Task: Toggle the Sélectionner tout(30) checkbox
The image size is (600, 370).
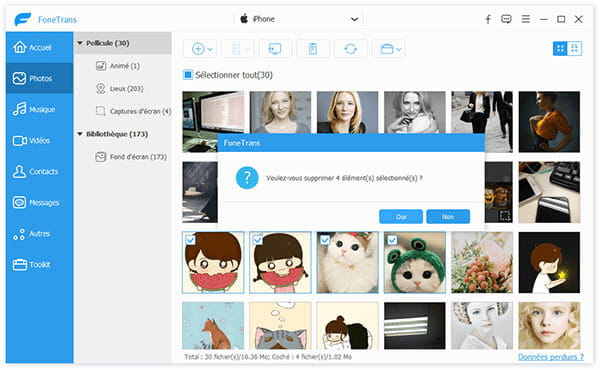Action: click(x=188, y=75)
